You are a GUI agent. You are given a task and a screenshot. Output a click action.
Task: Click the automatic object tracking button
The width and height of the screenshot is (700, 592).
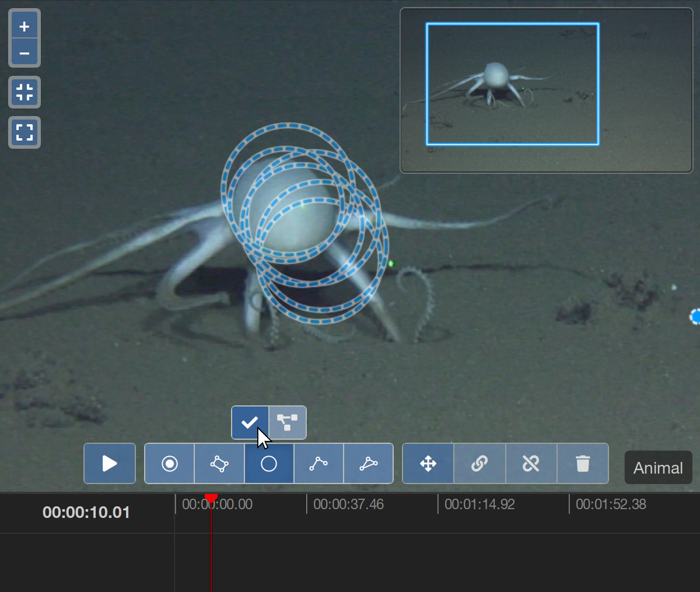(x=288, y=422)
